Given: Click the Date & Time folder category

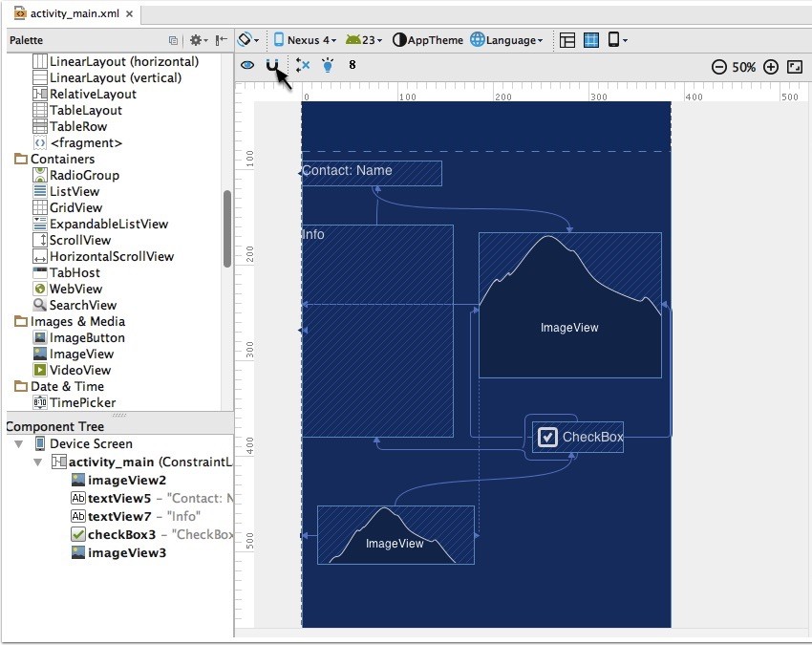Looking at the screenshot, I should tap(59, 386).
